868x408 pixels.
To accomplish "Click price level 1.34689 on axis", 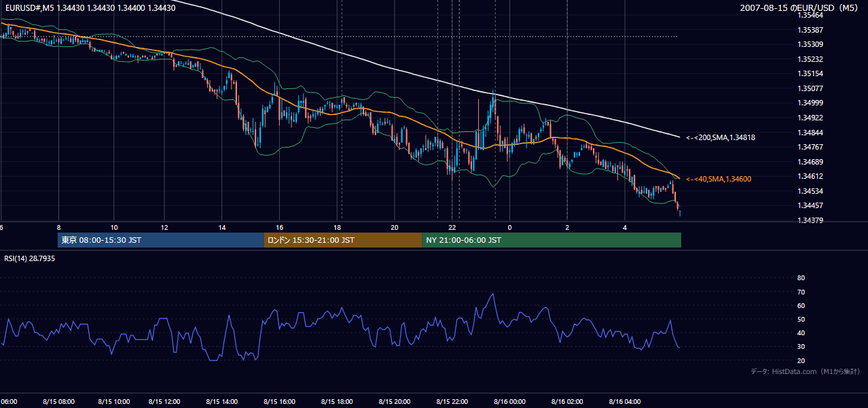I will tap(810, 162).
